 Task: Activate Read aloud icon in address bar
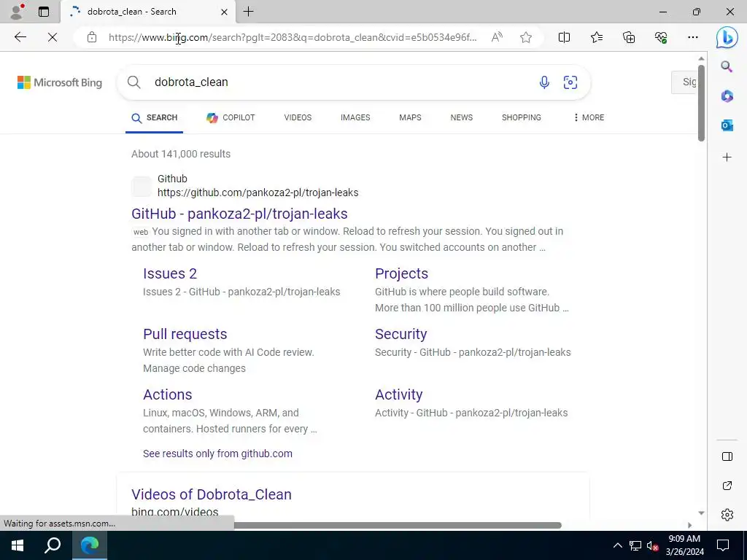(x=497, y=37)
